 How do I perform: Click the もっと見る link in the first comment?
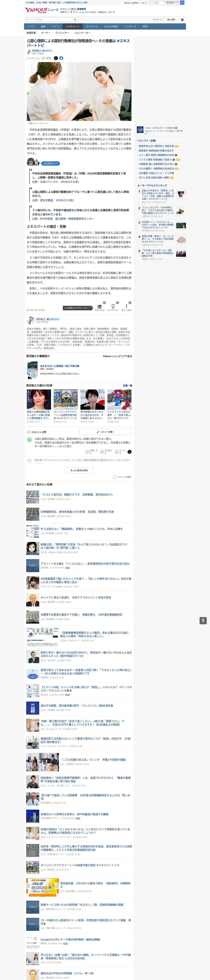pyautogui.click(x=65, y=446)
